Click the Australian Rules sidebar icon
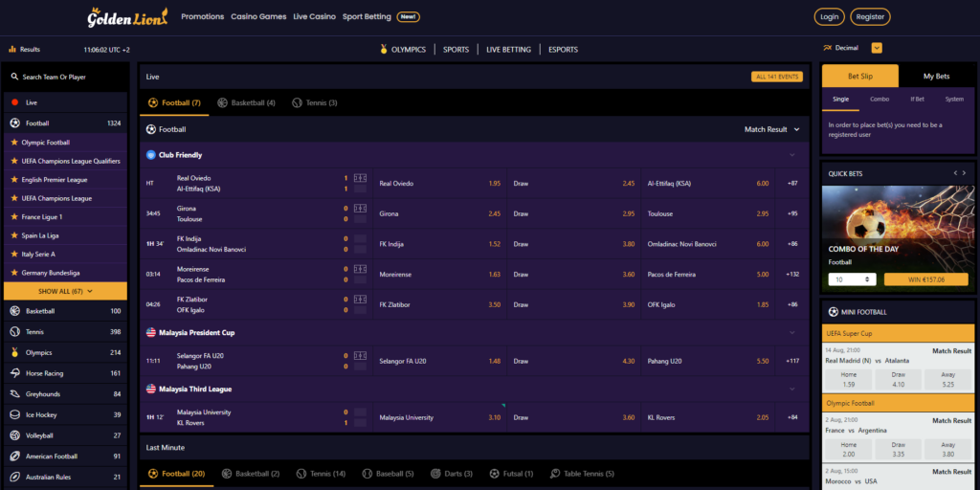980x490 pixels. (15, 477)
